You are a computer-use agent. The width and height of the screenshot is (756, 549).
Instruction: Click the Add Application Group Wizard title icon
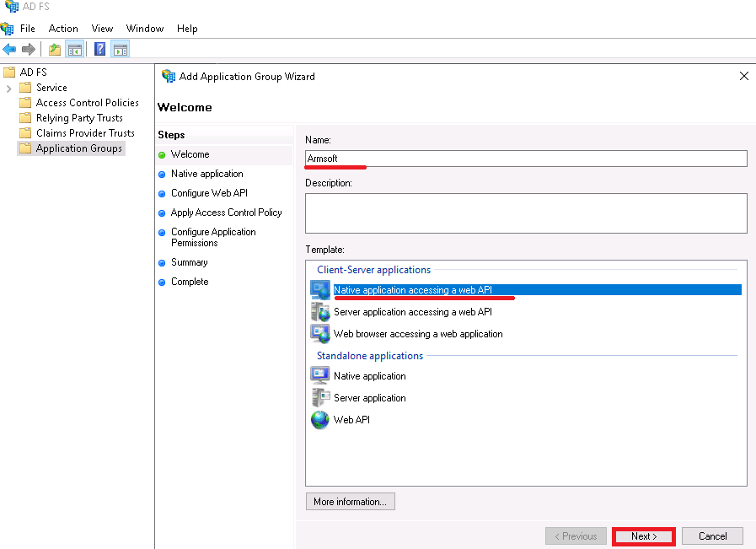[169, 76]
